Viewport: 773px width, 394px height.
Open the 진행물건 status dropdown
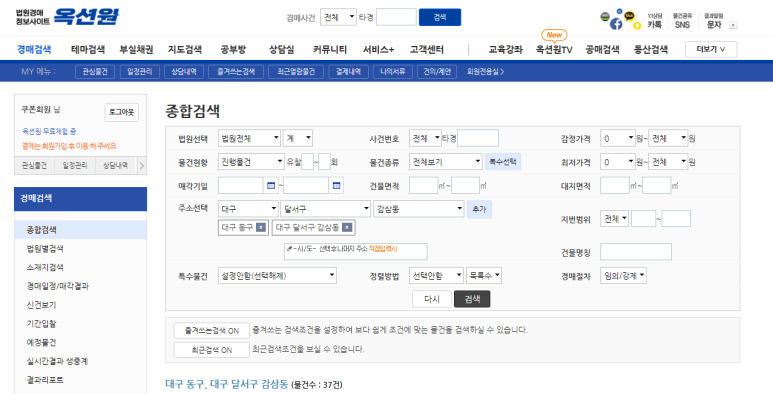click(251, 162)
